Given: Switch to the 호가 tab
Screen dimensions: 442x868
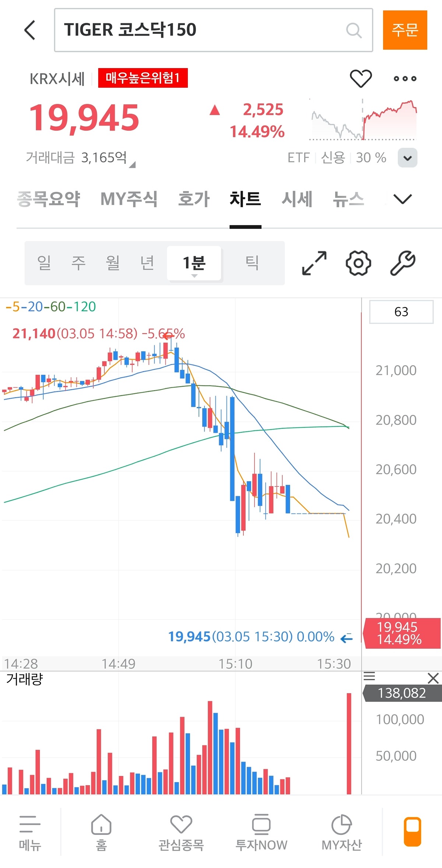Looking at the screenshot, I should click(194, 199).
